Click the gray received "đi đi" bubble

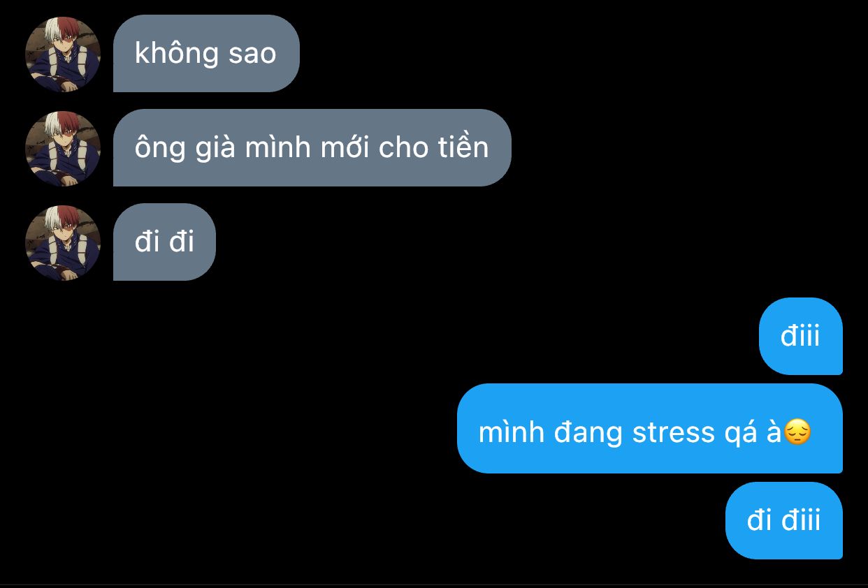[x=164, y=242]
